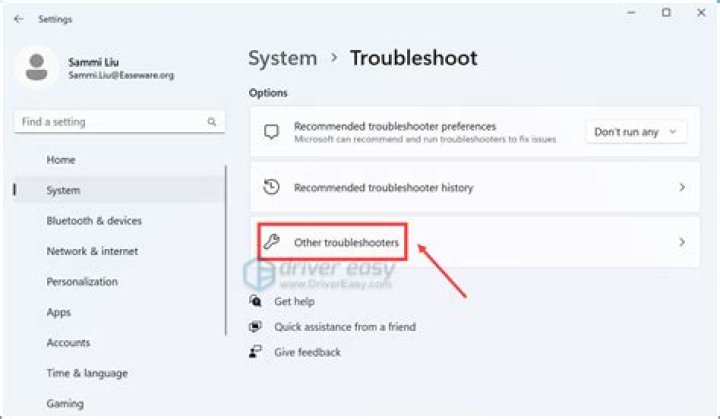Click the troubleshooter preferences chat icon
The image size is (720, 419).
(270, 132)
